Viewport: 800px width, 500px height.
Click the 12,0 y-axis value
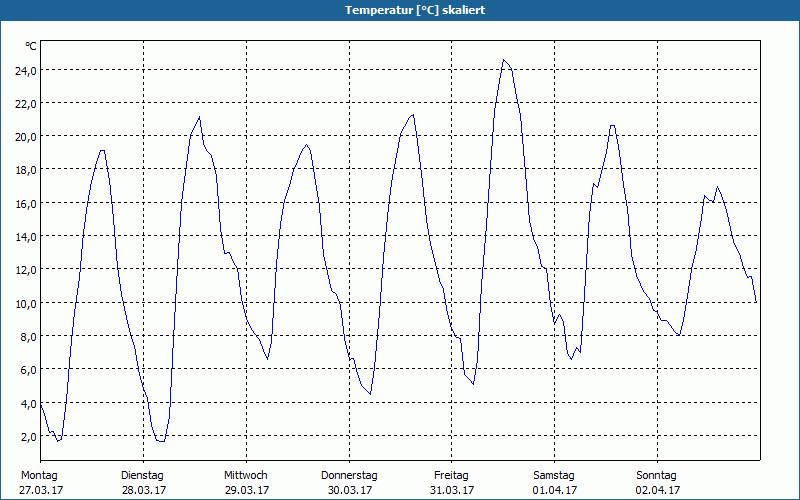tap(26, 269)
